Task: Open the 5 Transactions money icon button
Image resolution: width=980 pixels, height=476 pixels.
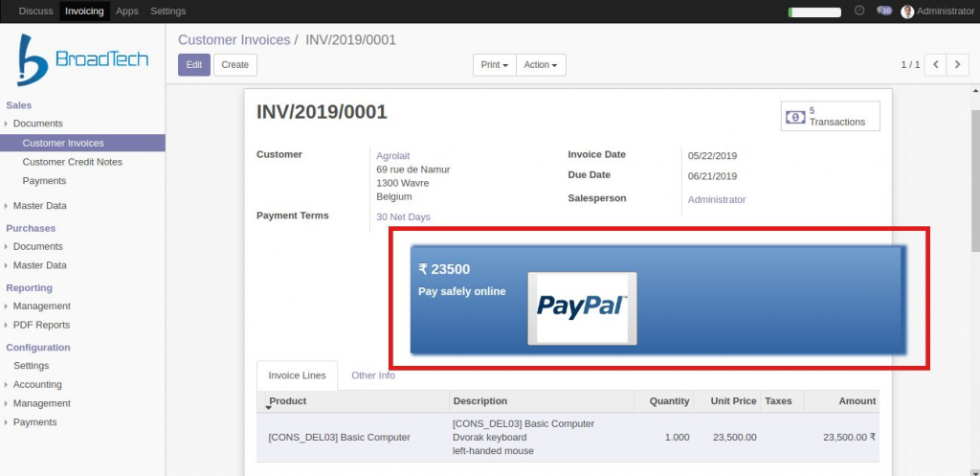Action: 830,116
